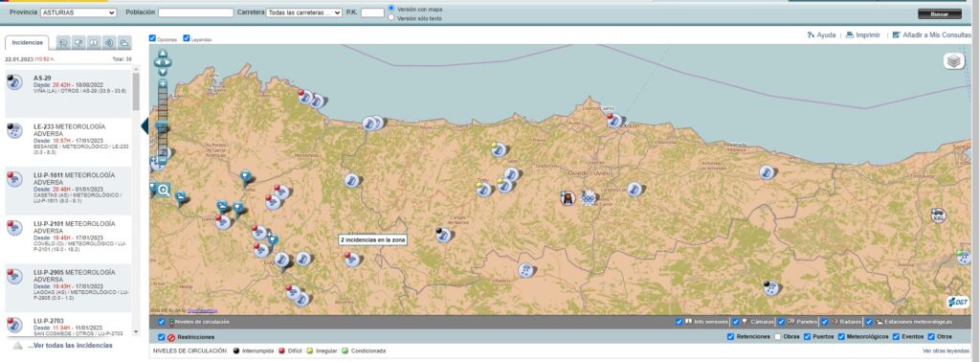980x362 pixels.
Task: Open the map layers selector icon
Action: 954,61
